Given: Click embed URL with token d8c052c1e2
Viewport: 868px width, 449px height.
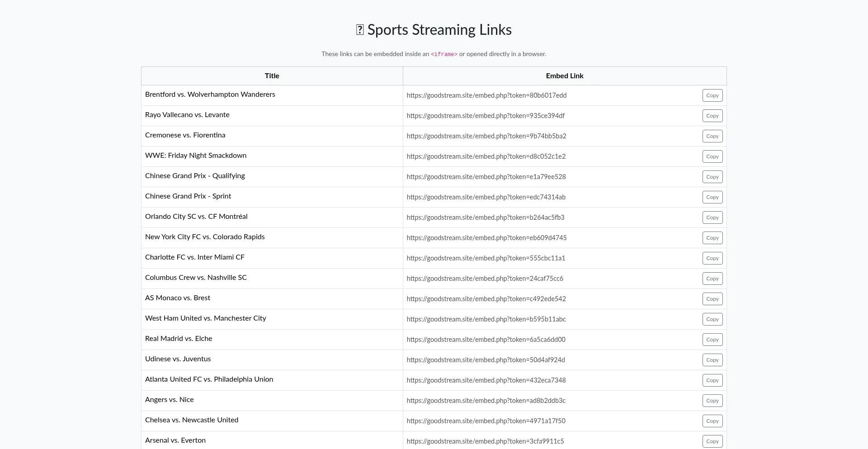Looking at the screenshot, I should [x=486, y=156].
